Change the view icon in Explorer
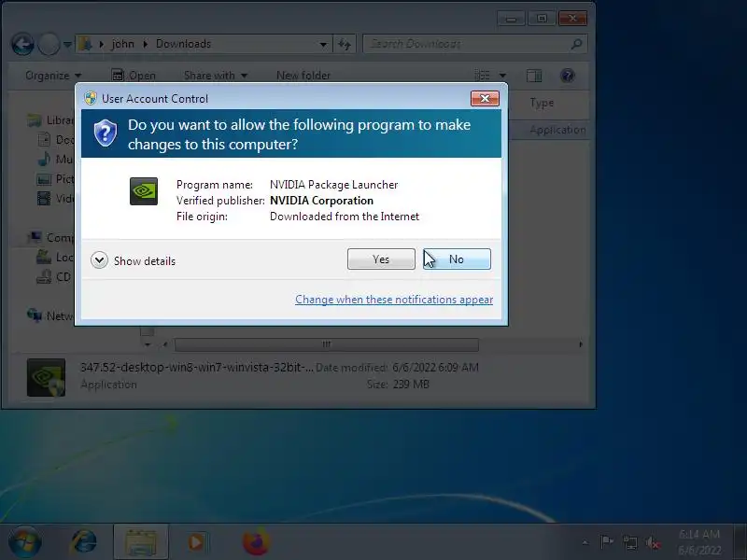The height and width of the screenshot is (560, 747). point(483,76)
